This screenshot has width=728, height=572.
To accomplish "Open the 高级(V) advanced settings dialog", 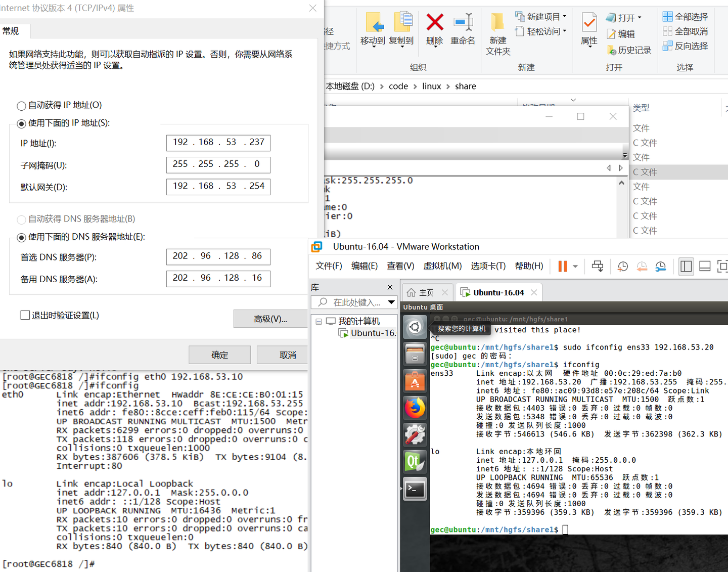I will pos(270,319).
